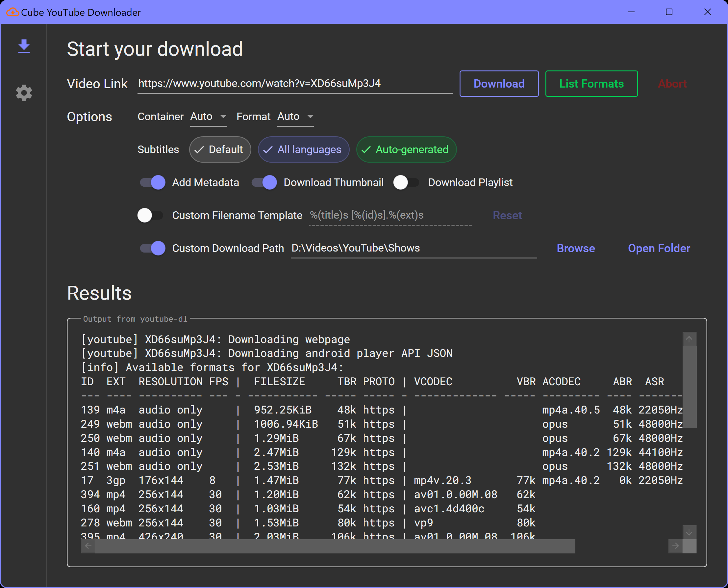The height and width of the screenshot is (588, 728).
Task: Click the '139 m4a' format row
Action: click(381, 410)
